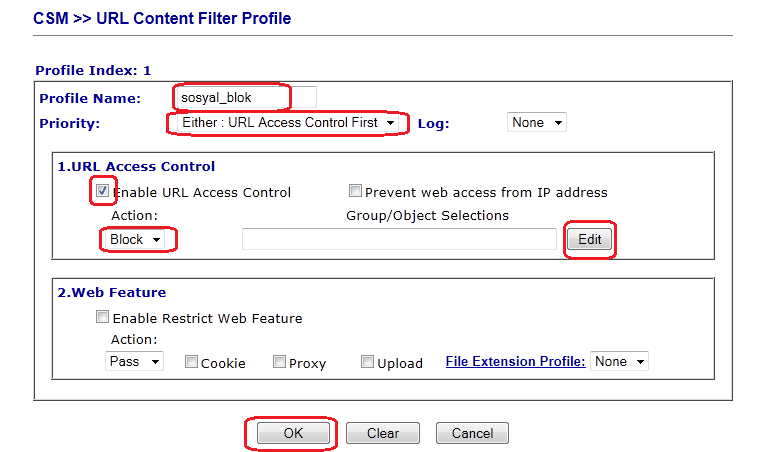Open the Block action dropdown
The height and width of the screenshot is (452, 775).
tap(136, 239)
